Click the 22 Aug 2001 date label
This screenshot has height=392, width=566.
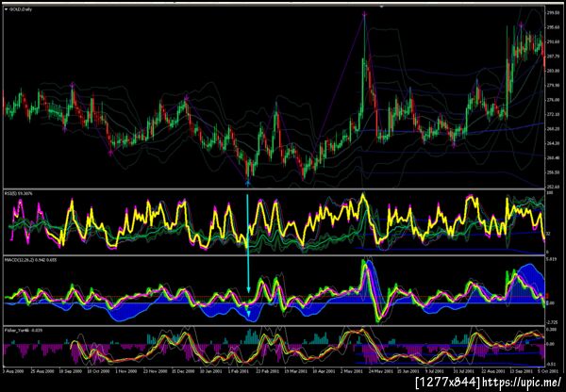[x=492, y=370]
